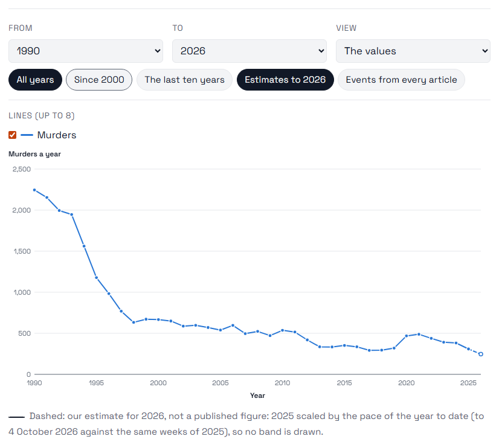Open the TO year dropdown showing 2026
The height and width of the screenshot is (448, 499).
(249, 51)
